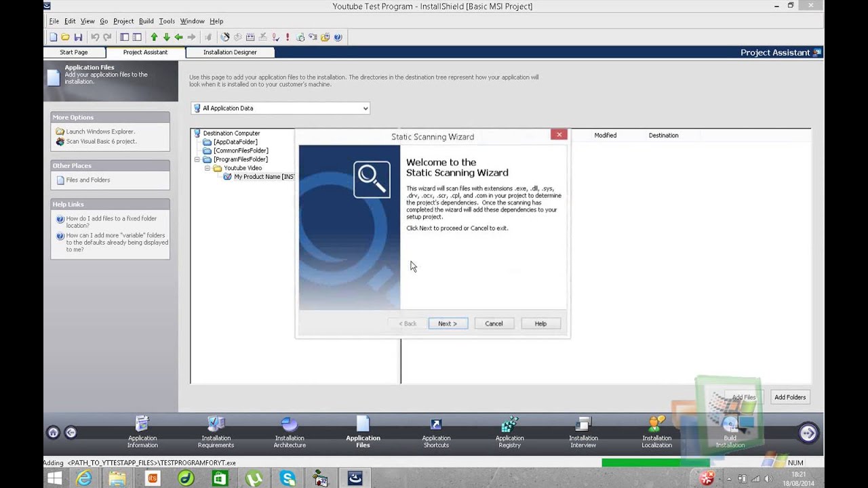This screenshot has width=868, height=488.
Task: Click the blue help question mark icon
Action: coord(338,37)
